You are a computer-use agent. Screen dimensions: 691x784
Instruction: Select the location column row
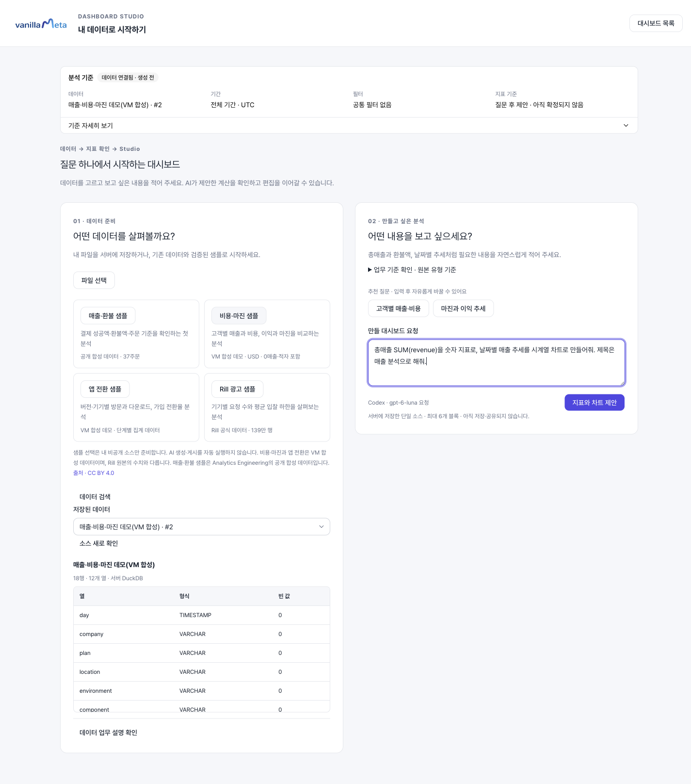(202, 672)
